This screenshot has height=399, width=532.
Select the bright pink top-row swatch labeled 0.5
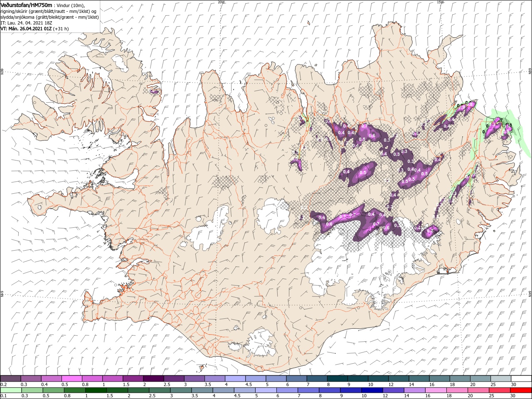point(71,379)
